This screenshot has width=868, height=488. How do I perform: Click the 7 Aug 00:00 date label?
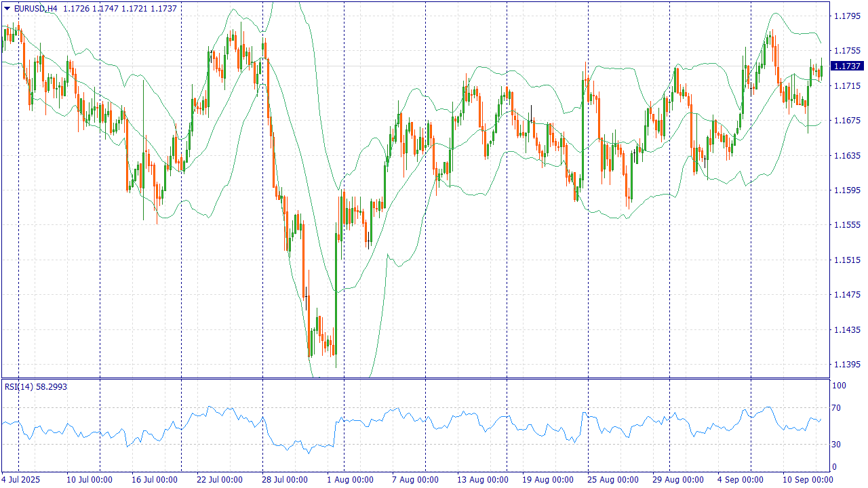(x=416, y=480)
